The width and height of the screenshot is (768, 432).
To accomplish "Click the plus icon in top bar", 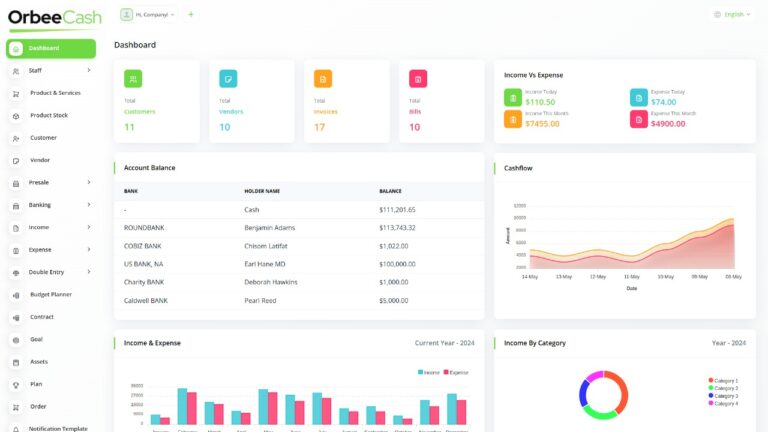I will 191,14.
